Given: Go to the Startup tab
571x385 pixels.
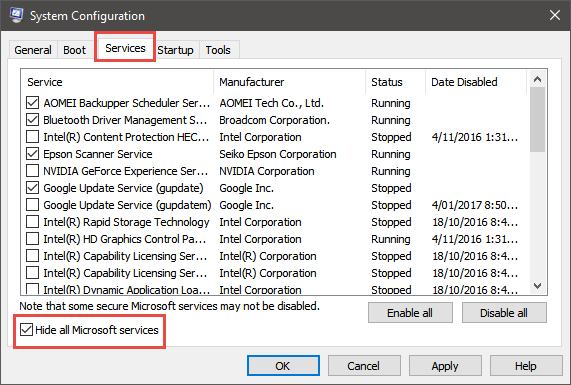Looking at the screenshot, I should coord(176,50).
